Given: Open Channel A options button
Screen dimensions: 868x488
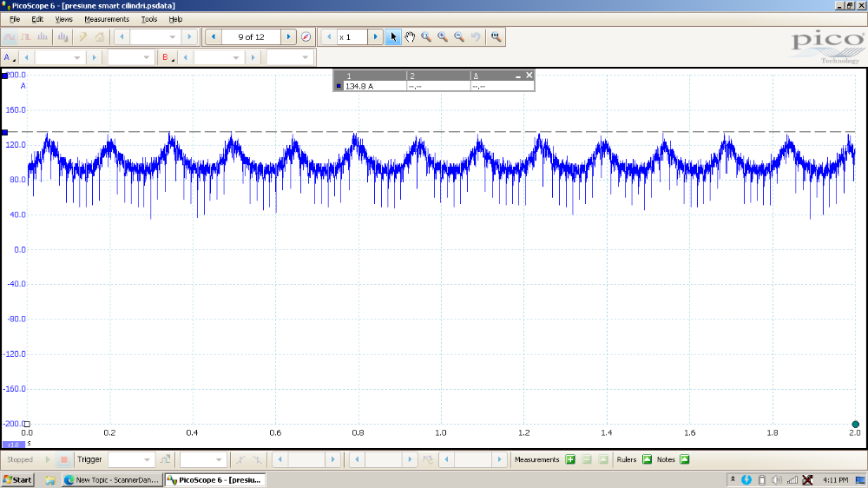Looking at the screenshot, I should coord(10,57).
